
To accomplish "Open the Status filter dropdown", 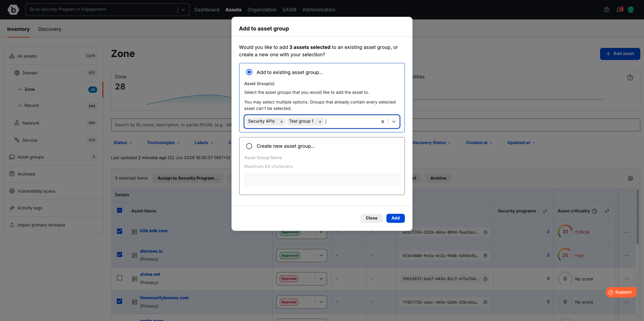I will click(123, 143).
